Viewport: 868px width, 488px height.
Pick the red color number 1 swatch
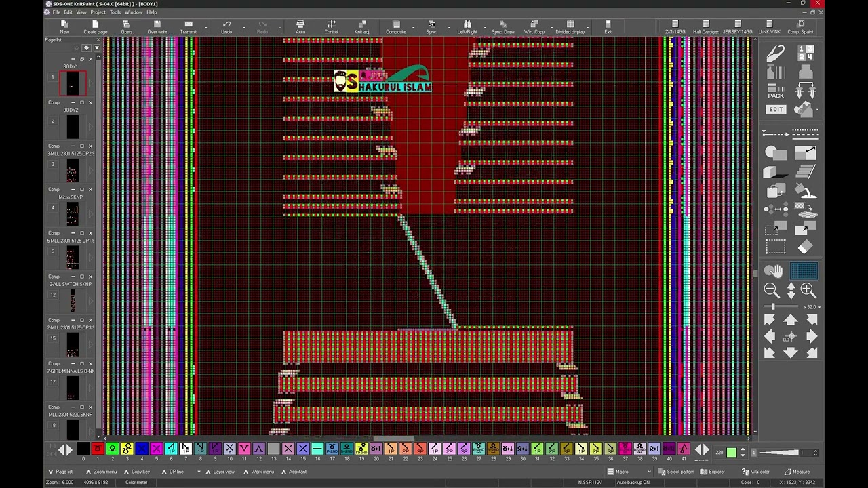[98, 449]
